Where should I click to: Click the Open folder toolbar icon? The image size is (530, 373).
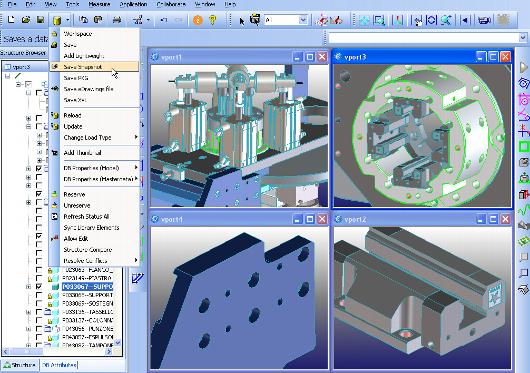[26, 20]
